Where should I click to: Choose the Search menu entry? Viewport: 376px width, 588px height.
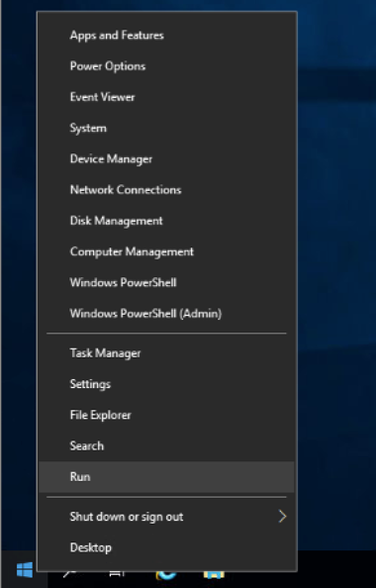click(166, 445)
